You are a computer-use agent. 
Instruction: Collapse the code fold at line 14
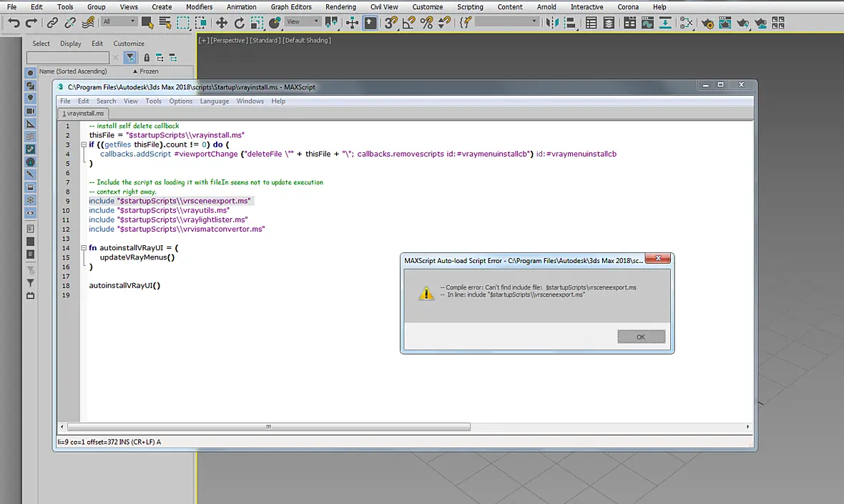tap(84, 248)
